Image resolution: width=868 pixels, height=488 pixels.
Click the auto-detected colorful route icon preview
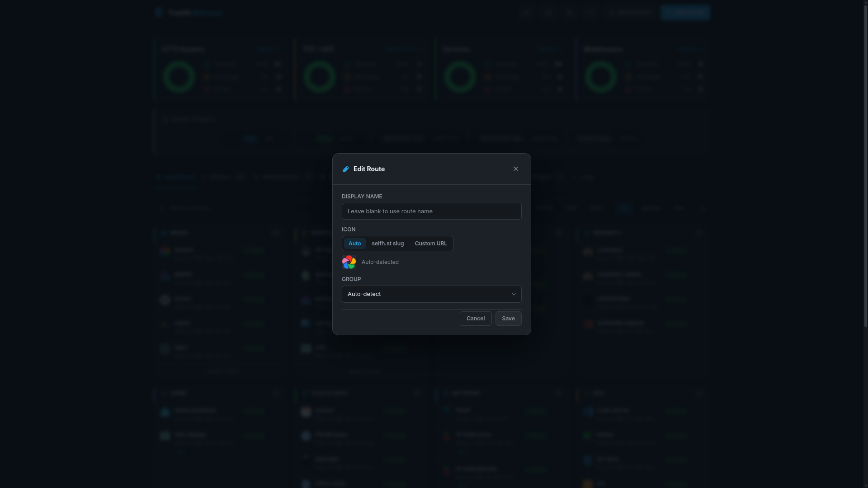point(348,262)
